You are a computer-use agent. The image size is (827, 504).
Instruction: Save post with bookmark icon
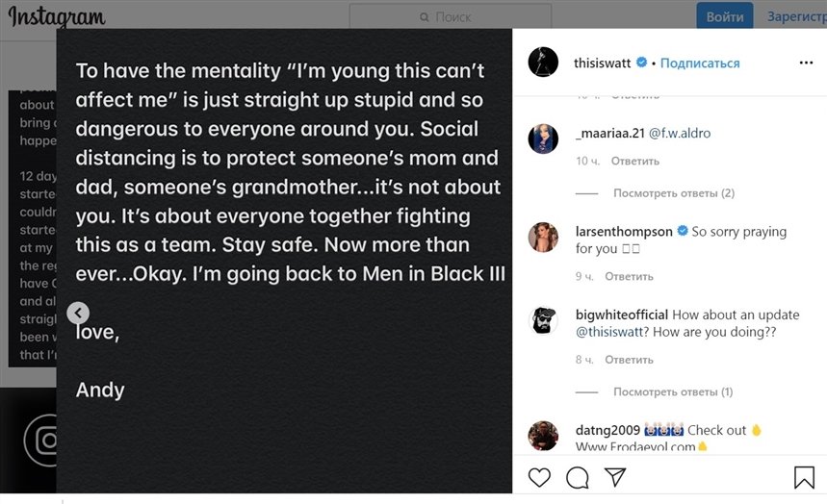click(x=804, y=477)
